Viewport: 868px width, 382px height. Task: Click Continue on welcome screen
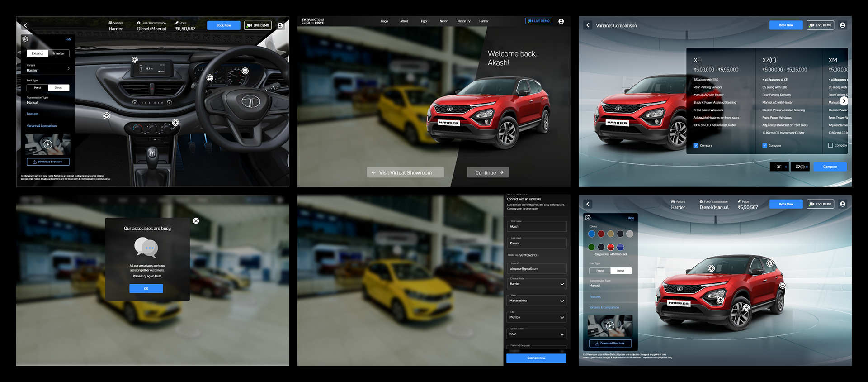(x=488, y=172)
